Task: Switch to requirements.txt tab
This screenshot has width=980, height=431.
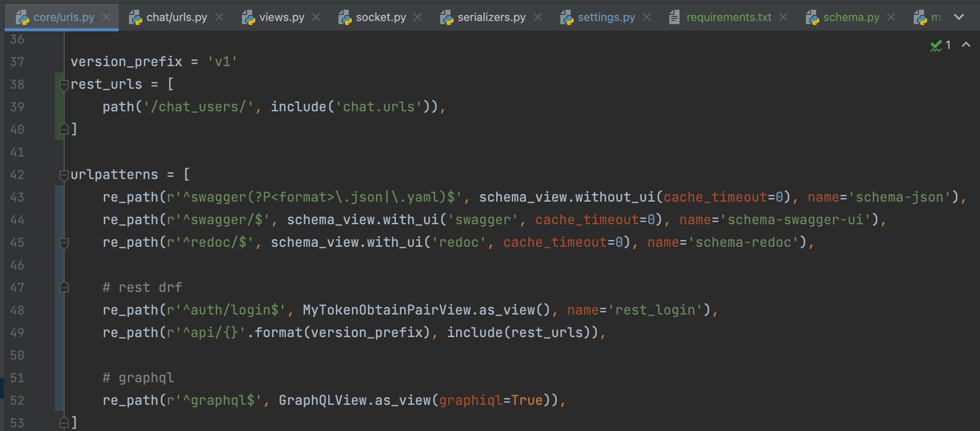Action: tap(729, 17)
